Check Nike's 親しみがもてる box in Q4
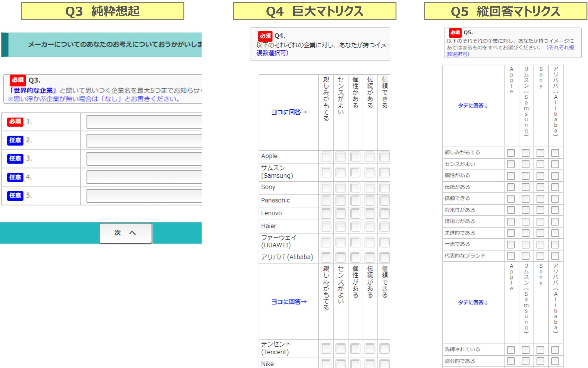Screen dimensions: 588x368 326,364
